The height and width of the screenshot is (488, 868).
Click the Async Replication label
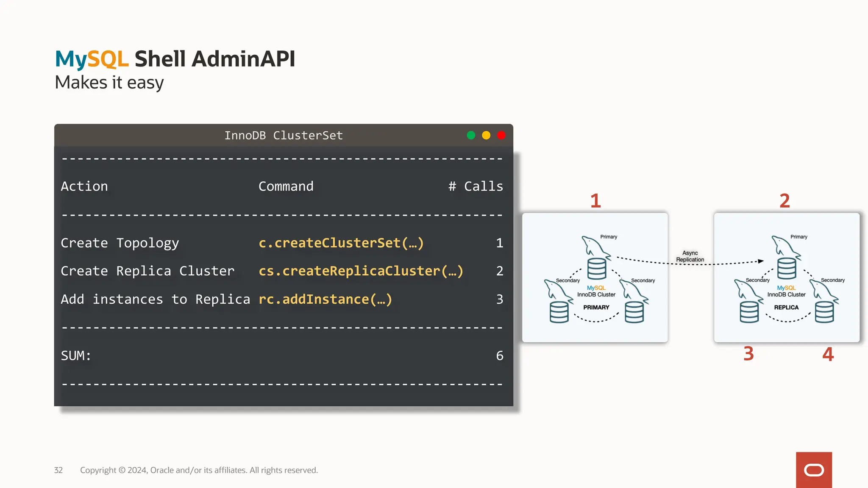click(x=690, y=256)
